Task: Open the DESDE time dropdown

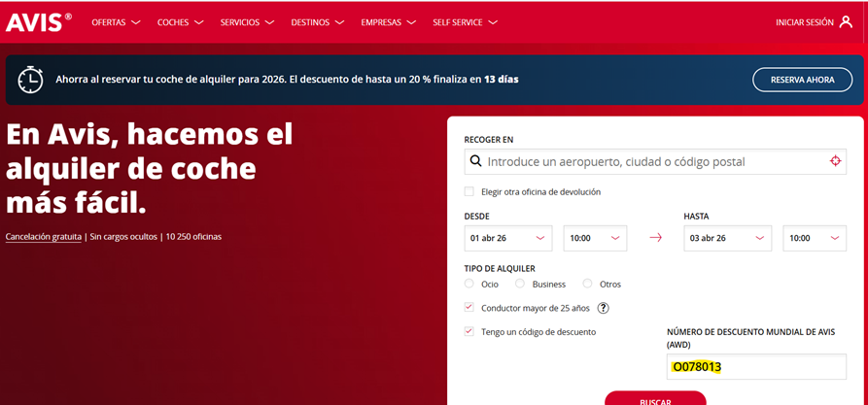Action: 595,239
